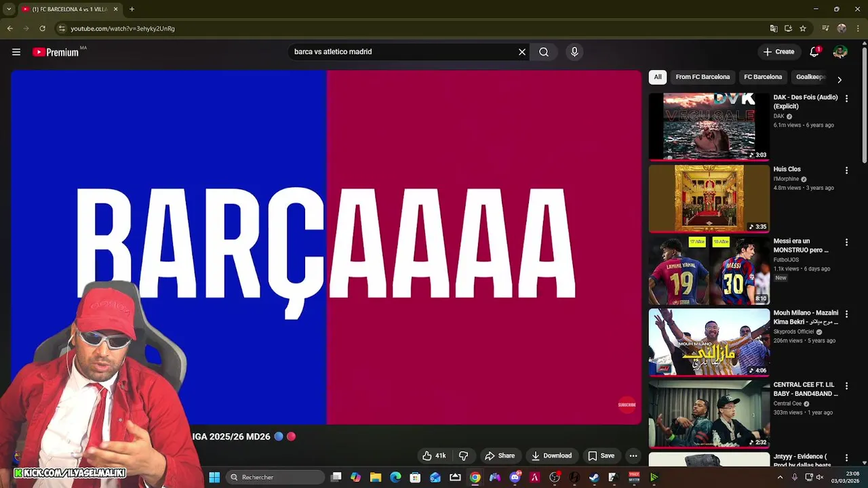Open the Huis Clos thumbnail
Viewport: 868px width, 488px height.
click(709, 199)
